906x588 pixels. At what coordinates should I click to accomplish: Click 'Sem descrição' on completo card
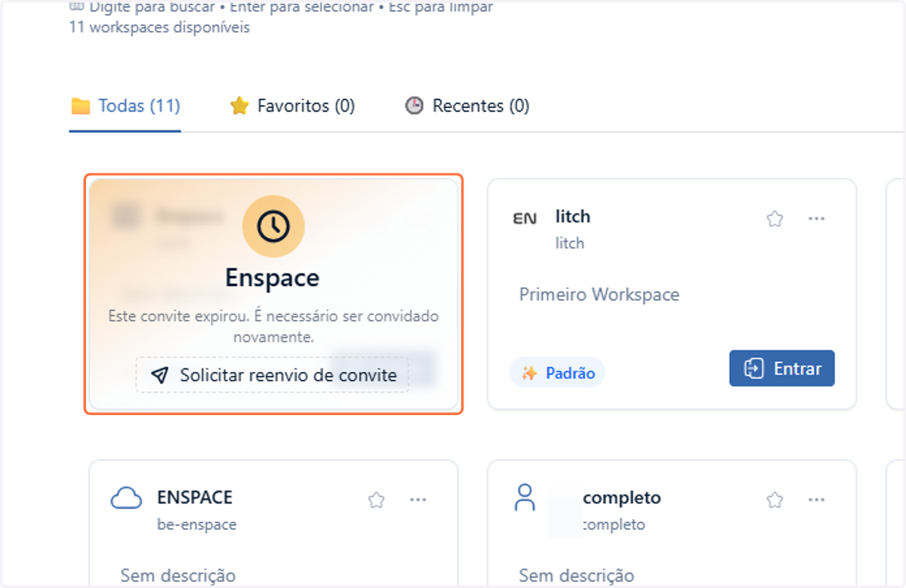[x=577, y=576]
